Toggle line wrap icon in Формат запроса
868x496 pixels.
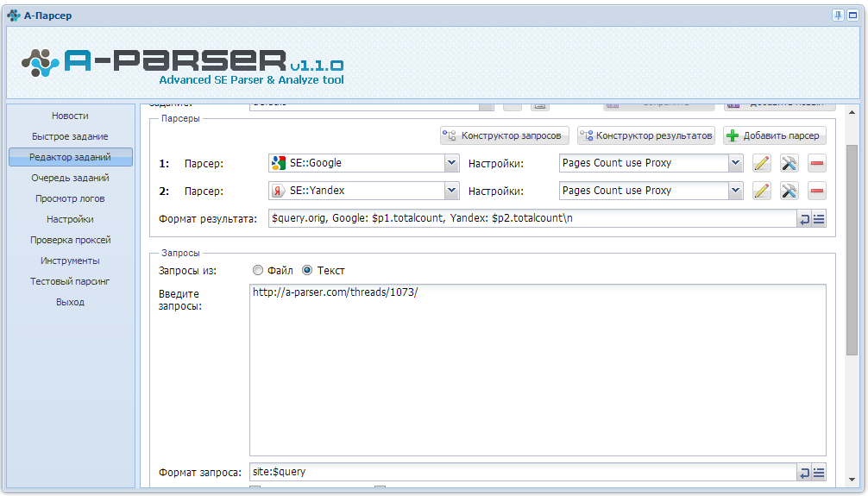pyautogui.click(x=804, y=473)
